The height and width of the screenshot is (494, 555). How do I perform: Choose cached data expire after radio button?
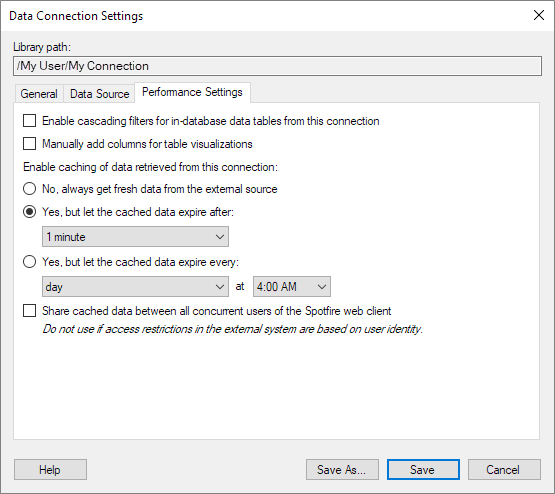[29, 212]
